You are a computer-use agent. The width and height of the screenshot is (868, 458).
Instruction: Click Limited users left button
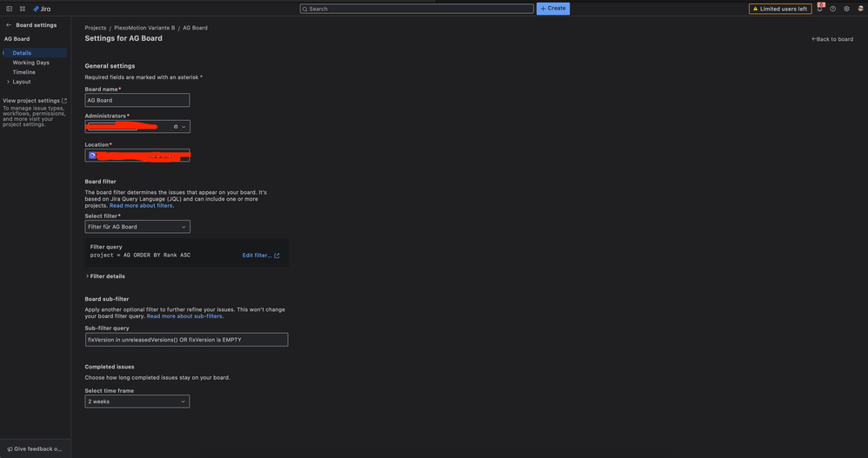780,9
